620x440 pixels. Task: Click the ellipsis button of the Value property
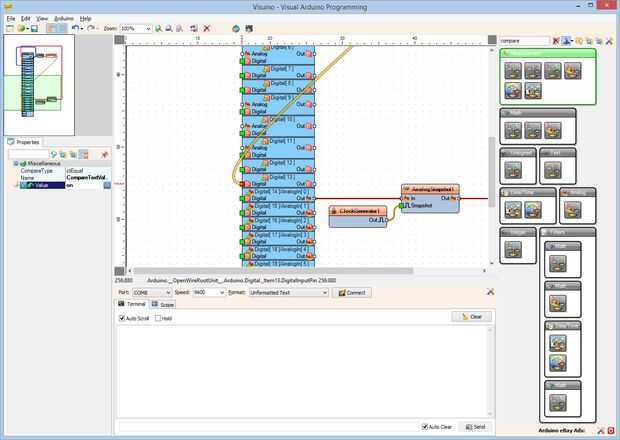[107, 185]
